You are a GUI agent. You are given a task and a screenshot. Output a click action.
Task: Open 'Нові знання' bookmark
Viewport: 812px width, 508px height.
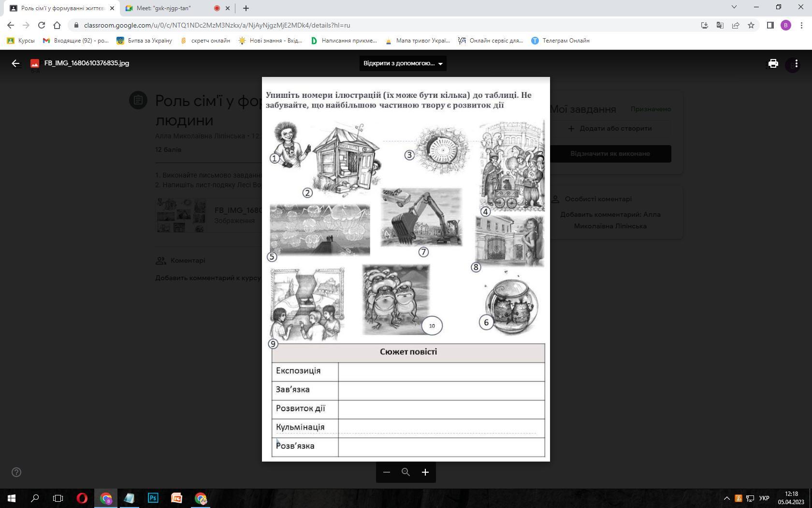pos(271,41)
